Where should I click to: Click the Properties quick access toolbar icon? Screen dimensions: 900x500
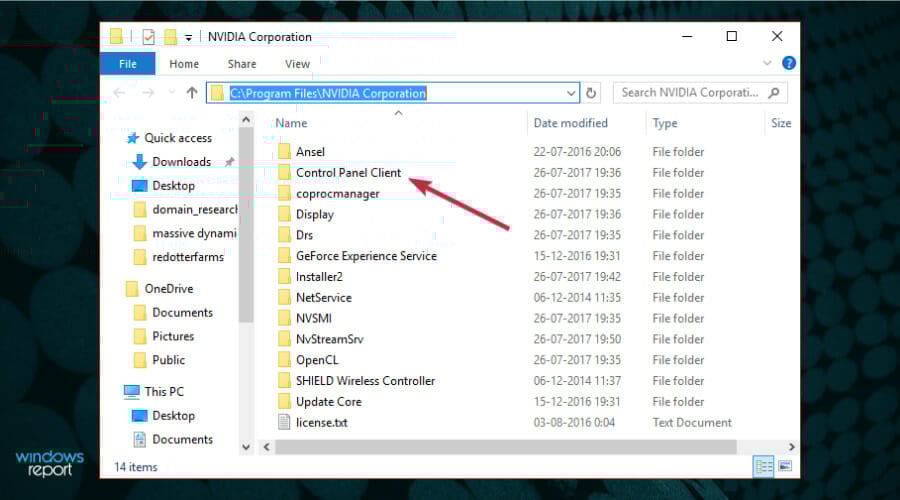tap(149, 37)
